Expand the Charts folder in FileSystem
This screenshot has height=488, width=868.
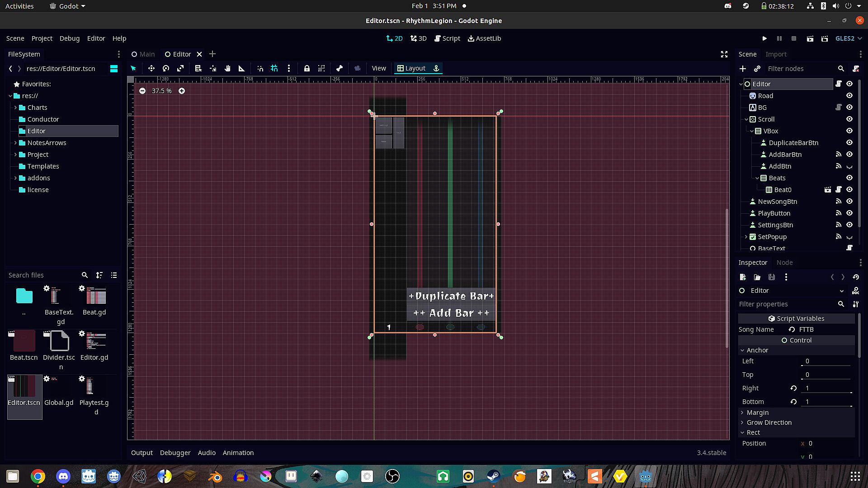point(15,108)
